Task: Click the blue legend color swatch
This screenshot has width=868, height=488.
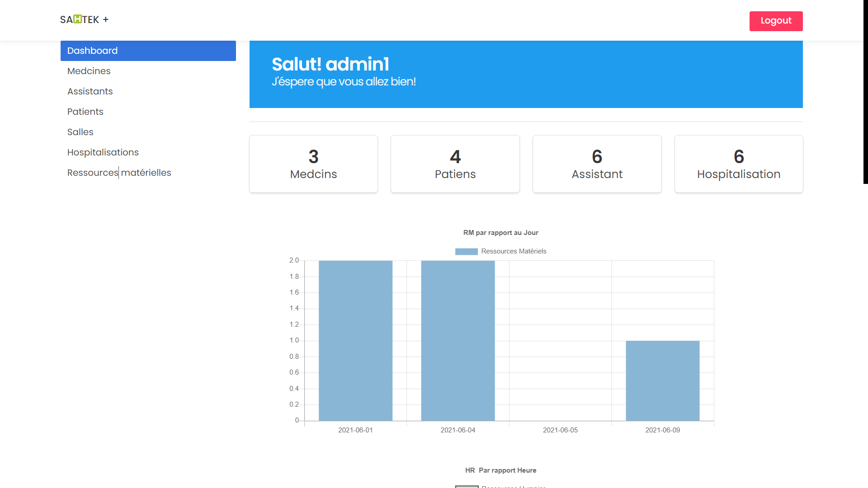Action: tap(466, 251)
